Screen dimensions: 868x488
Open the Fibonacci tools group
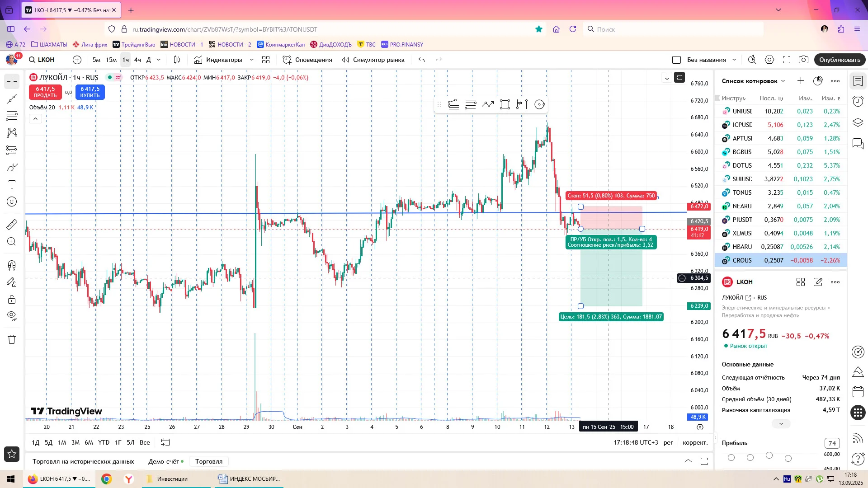coord(12,116)
